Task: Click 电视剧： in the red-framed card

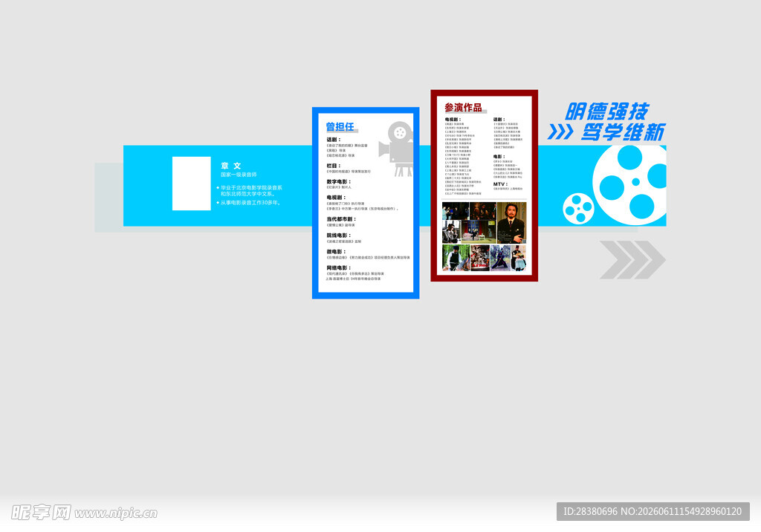Action: click(453, 120)
